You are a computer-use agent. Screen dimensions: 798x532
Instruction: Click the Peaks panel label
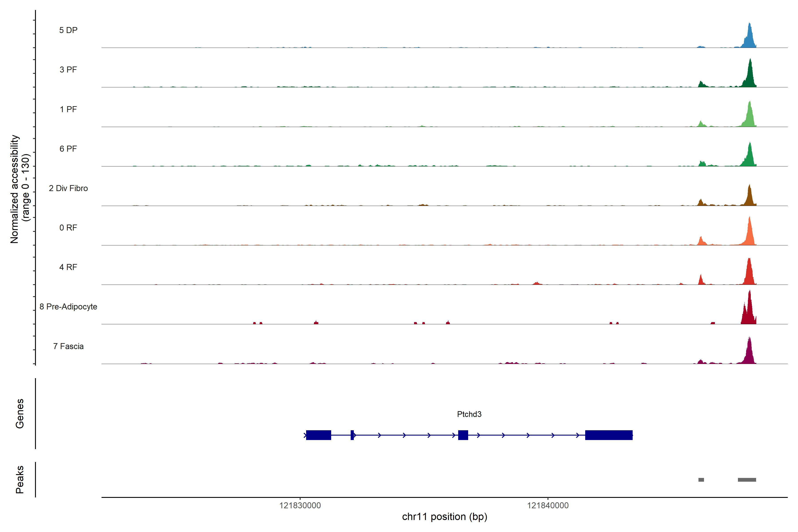[x=20, y=479]
